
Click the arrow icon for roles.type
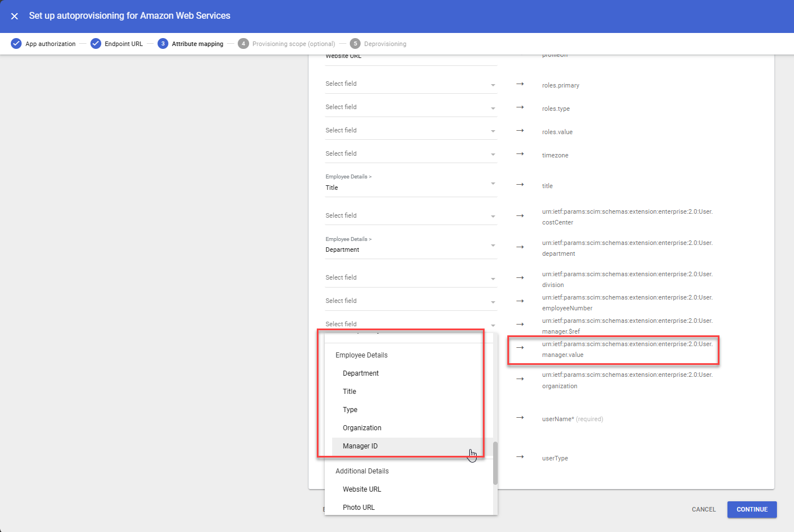point(520,107)
